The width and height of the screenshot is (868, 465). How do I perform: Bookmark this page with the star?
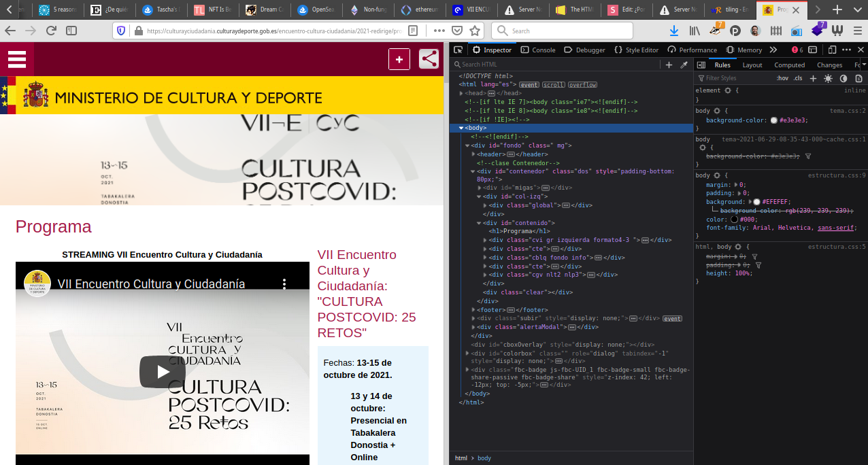(475, 31)
